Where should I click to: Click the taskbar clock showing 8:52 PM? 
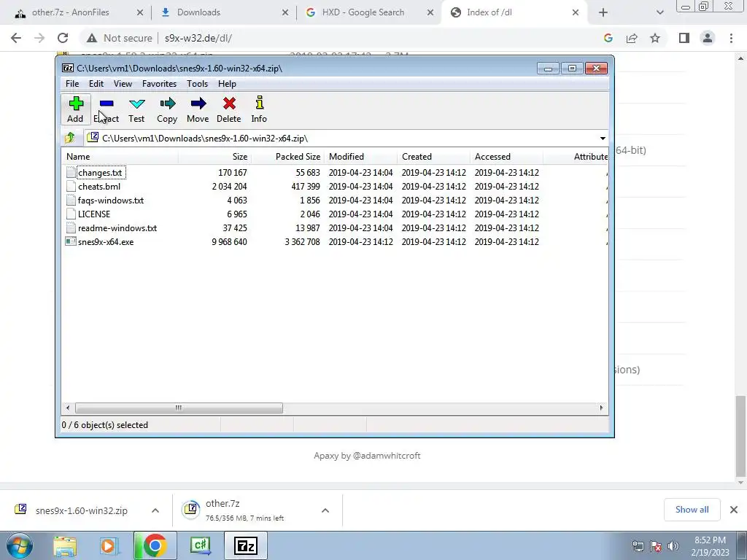coord(710,546)
